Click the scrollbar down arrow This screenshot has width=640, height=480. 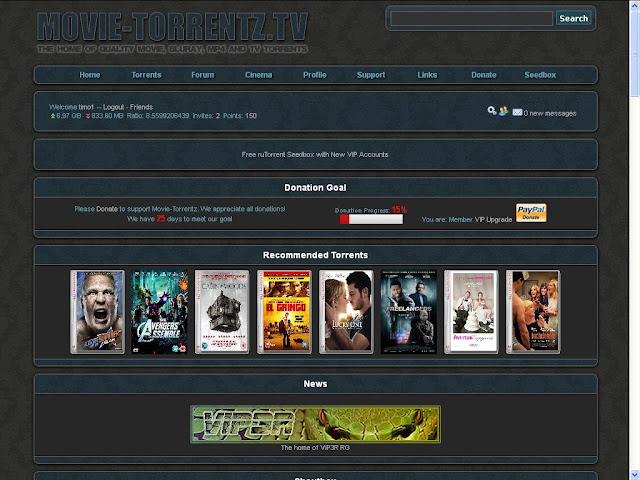[x=635, y=475]
